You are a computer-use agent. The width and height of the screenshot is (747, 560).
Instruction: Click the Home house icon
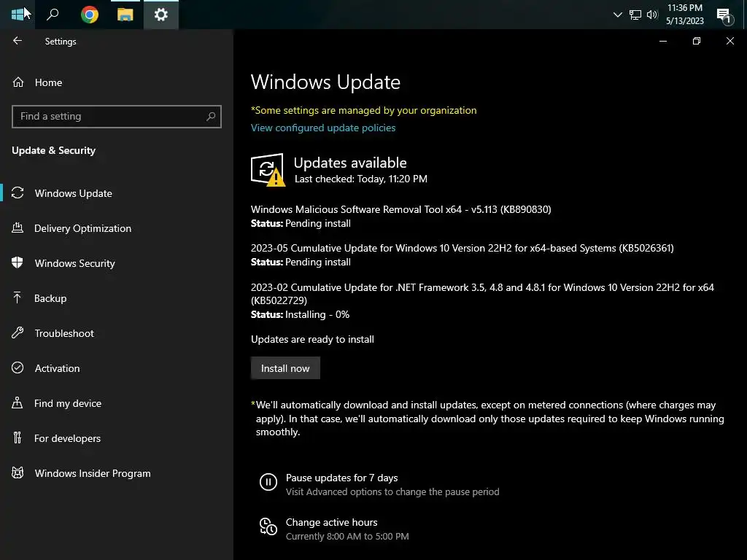pos(18,82)
